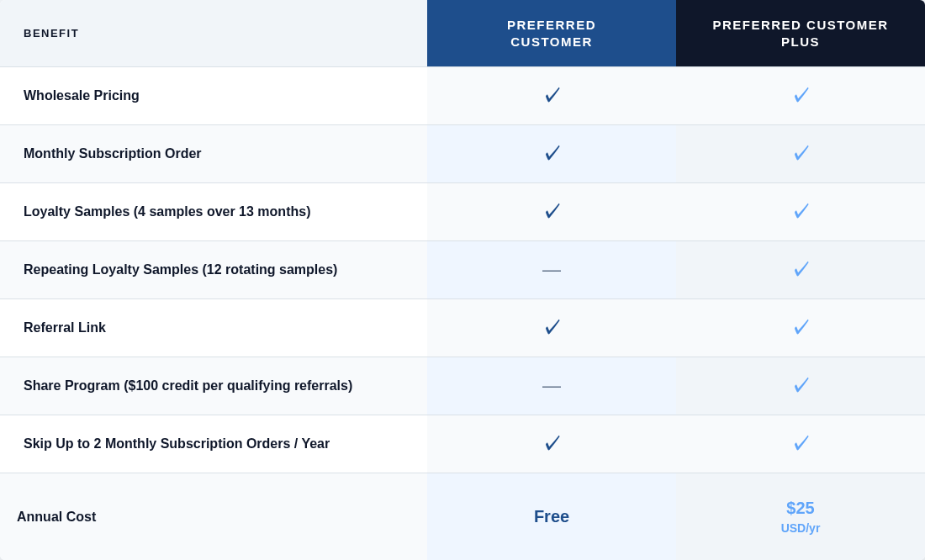Click Wholesale Pricing checkmark under Preferred Customer
The image size is (925, 560).
552,96
